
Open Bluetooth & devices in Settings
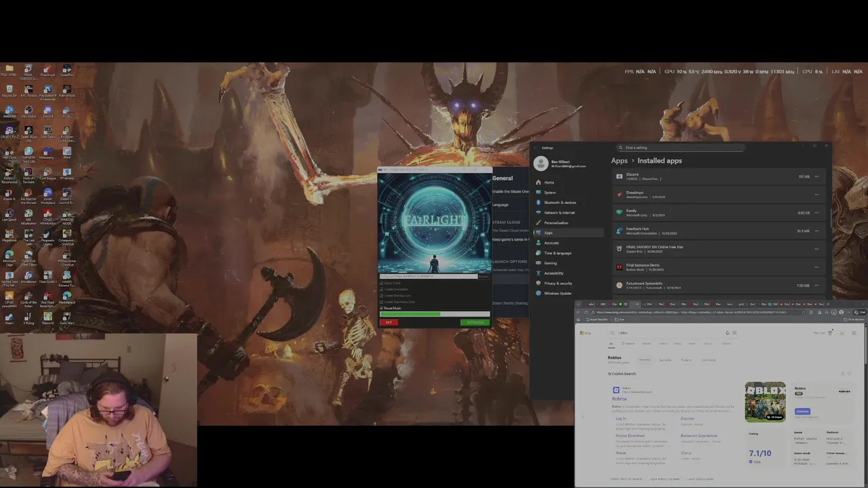[568, 203]
